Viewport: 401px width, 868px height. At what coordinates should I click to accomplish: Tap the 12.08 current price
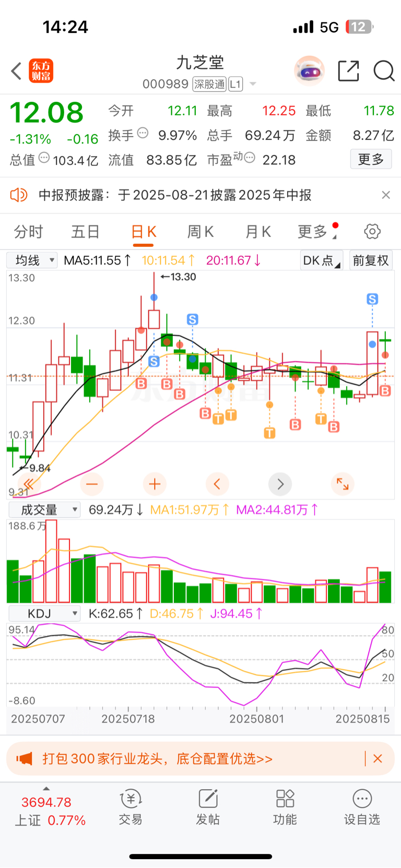46,113
